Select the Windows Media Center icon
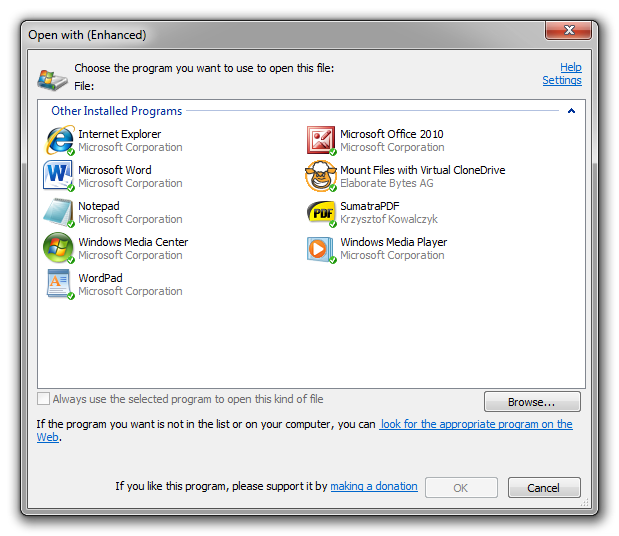The height and width of the screenshot is (536, 619). click(58, 248)
